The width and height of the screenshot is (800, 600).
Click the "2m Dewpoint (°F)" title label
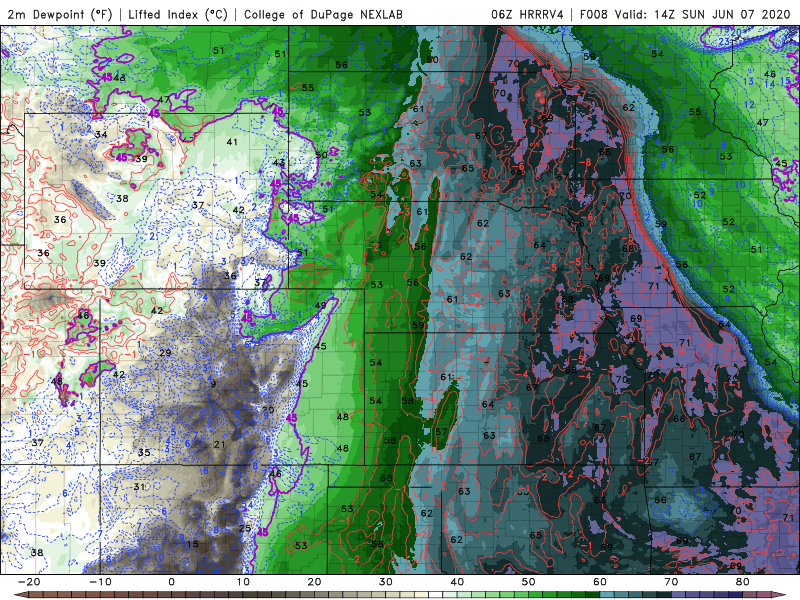60,14
